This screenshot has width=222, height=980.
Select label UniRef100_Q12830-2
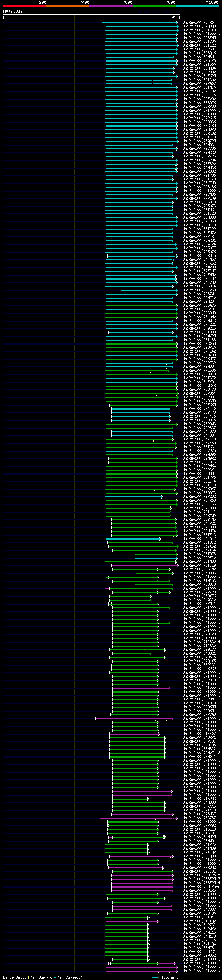[x=201, y=638]
